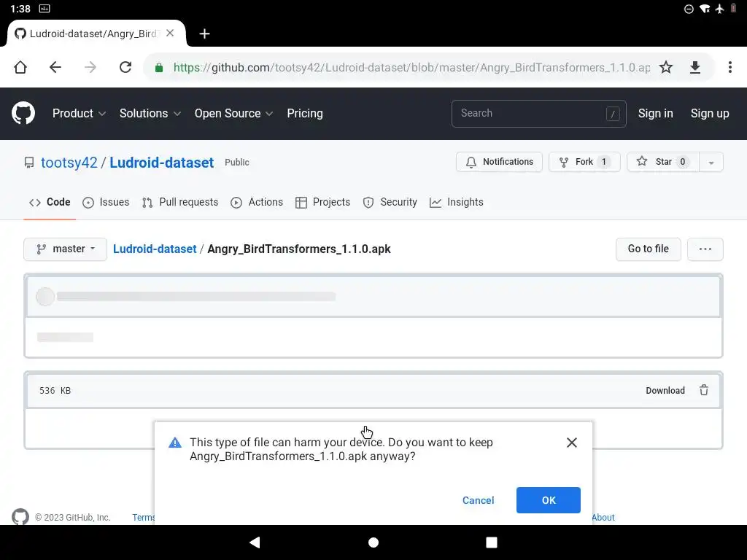Screen dimensions: 747x560
Task: Expand the Product menu
Action: (x=79, y=113)
